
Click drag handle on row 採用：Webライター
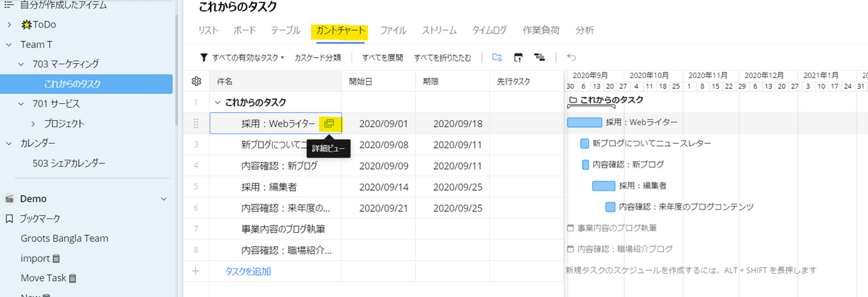coord(196,124)
